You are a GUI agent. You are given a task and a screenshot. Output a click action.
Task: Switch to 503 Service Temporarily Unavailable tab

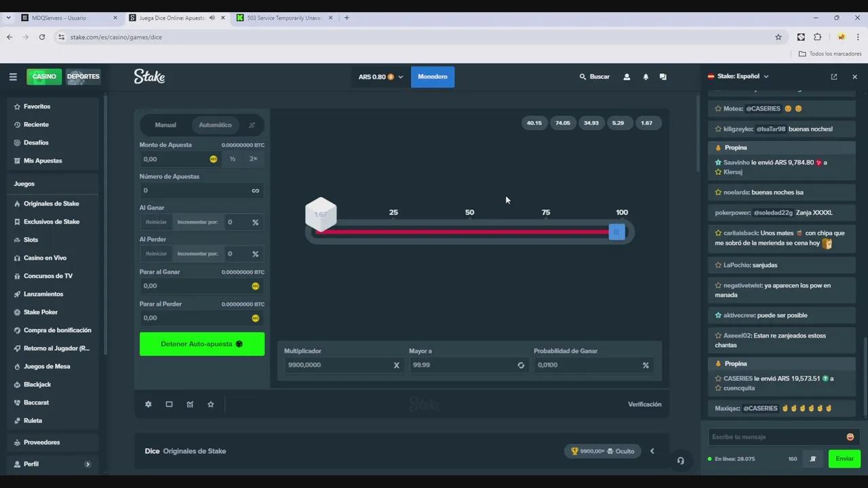coord(285,18)
